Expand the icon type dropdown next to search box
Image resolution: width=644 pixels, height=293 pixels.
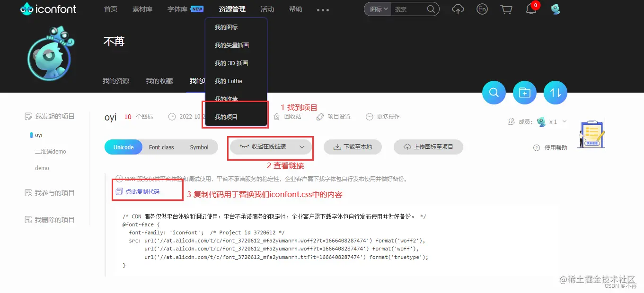point(377,9)
